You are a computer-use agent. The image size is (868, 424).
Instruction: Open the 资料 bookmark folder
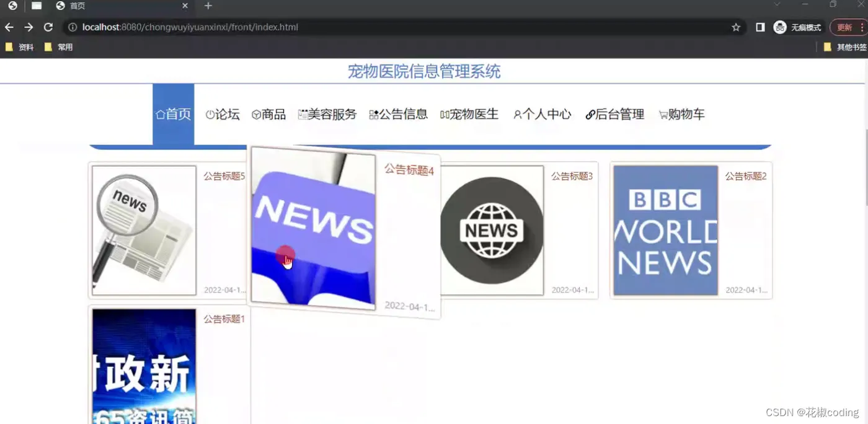pyautogui.click(x=19, y=47)
